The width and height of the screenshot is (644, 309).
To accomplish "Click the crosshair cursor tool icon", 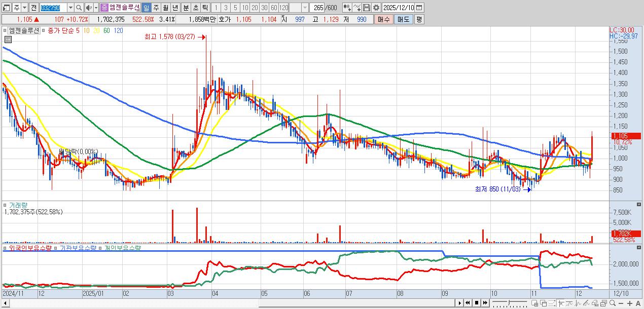I will click(x=560, y=303).
